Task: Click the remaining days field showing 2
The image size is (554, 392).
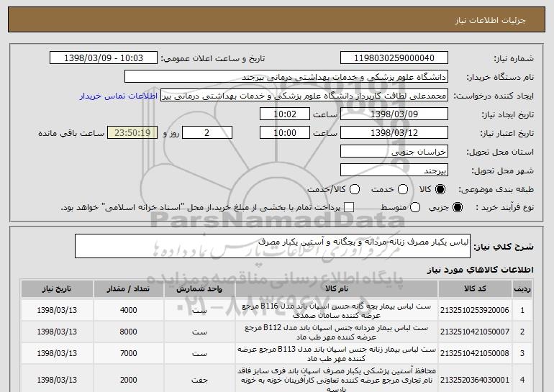Action: (x=207, y=133)
